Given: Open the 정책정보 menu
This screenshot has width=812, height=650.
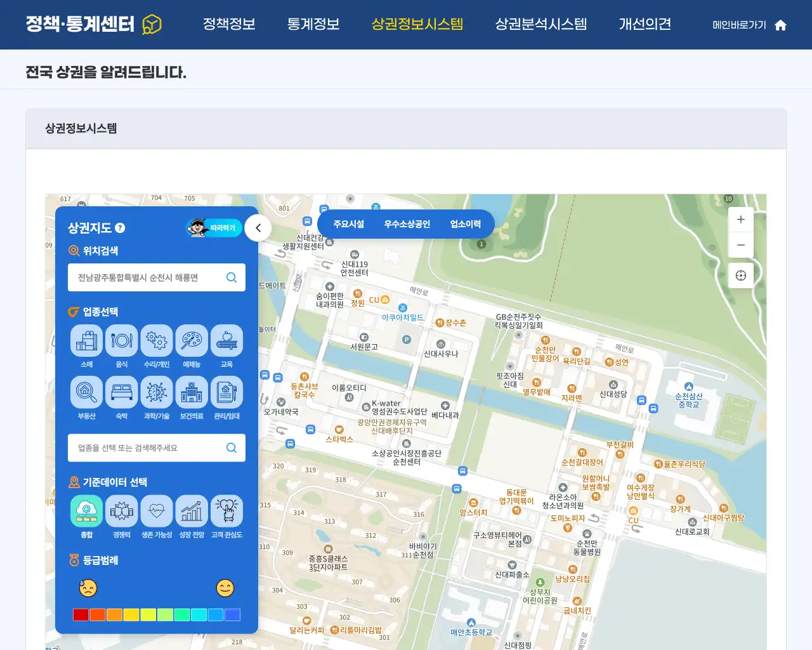Looking at the screenshot, I should pos(229,24).
